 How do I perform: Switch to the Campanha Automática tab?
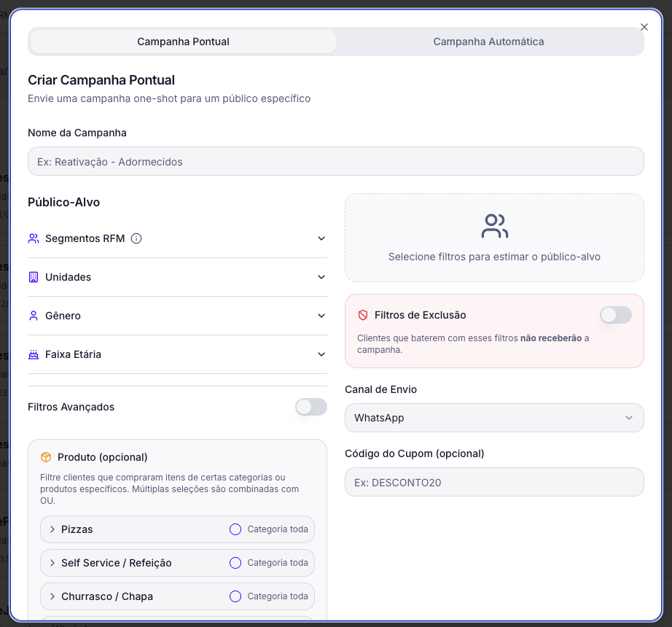pos(488,42)
